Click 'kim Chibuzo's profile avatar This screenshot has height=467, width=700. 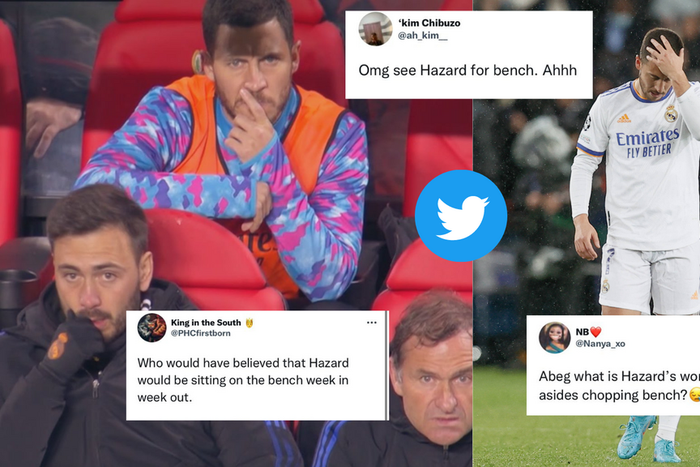[x=375, y=29]
